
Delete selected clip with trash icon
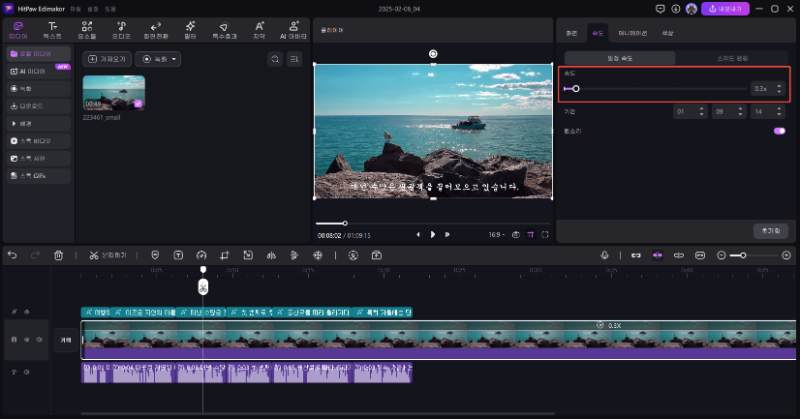pos(58,255)
